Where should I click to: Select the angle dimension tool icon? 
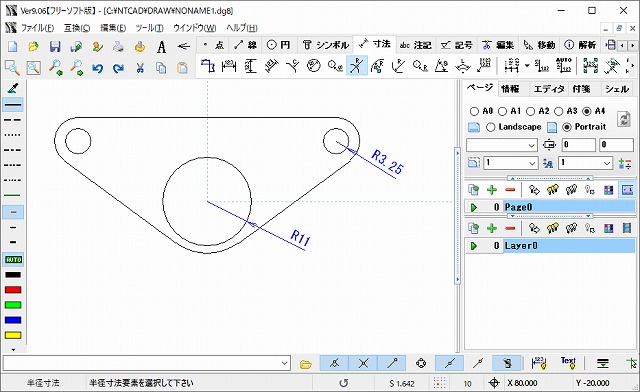[x=441, y=66]
